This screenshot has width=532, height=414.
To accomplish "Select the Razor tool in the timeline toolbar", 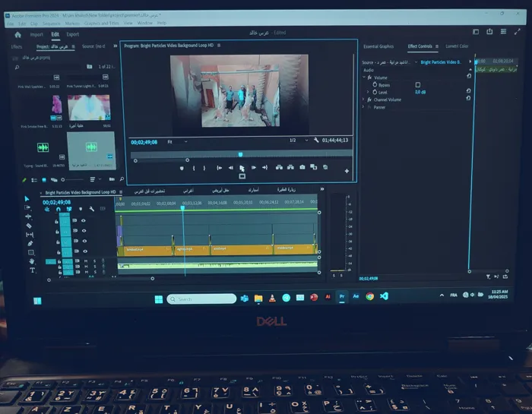I will point(29,226).
